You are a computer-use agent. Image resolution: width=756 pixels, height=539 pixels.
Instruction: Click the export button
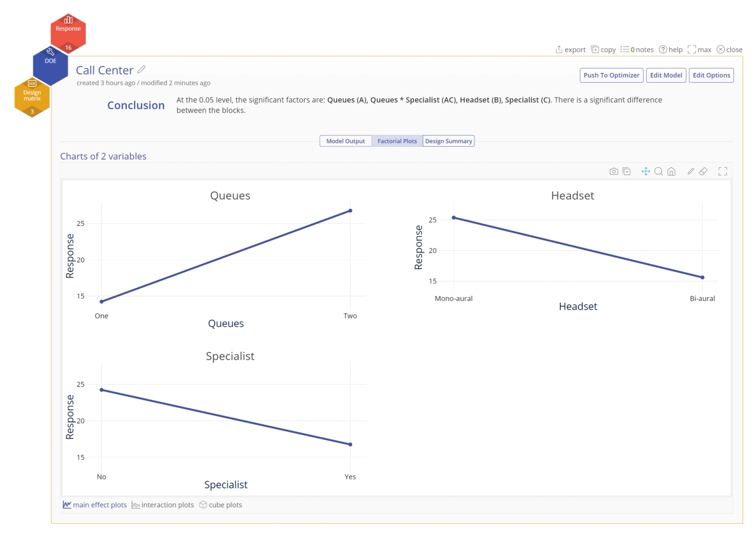tap(570, 49)
